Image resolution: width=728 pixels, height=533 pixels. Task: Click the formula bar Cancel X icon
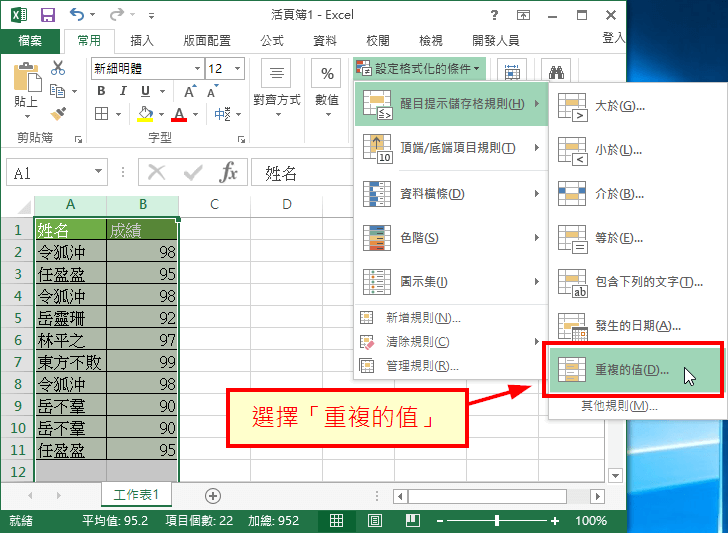(x=156, y=172)
